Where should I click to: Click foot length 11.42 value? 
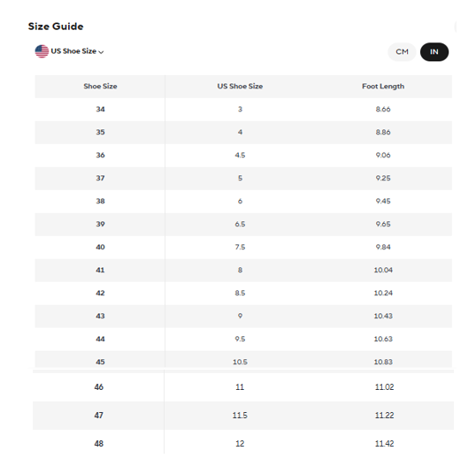click(x=384, y=444)
